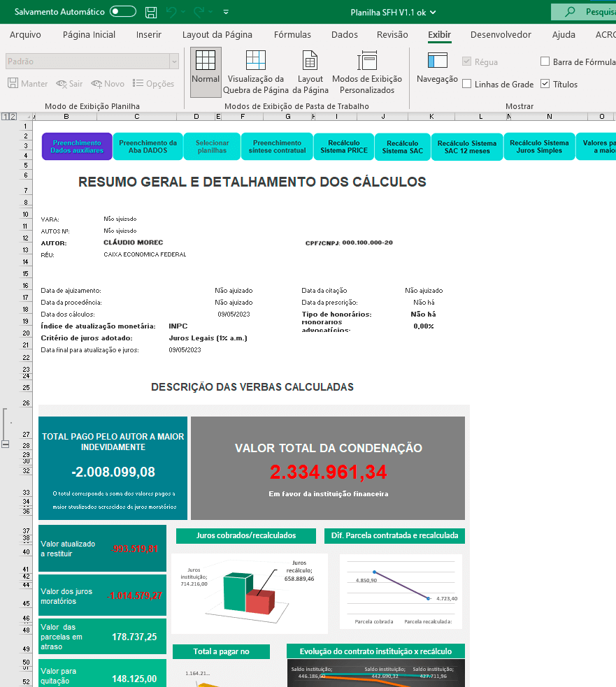This screenshot has width=616, height=687.
Task: Click the Pesquisar search box
Action: (x=584, y=12)
